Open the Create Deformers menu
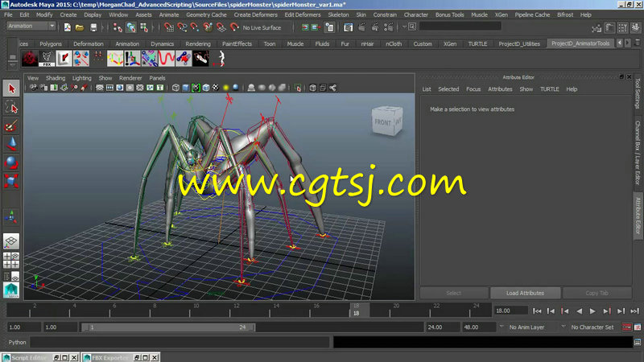This screenshot has height=362, width=644. 255,14
